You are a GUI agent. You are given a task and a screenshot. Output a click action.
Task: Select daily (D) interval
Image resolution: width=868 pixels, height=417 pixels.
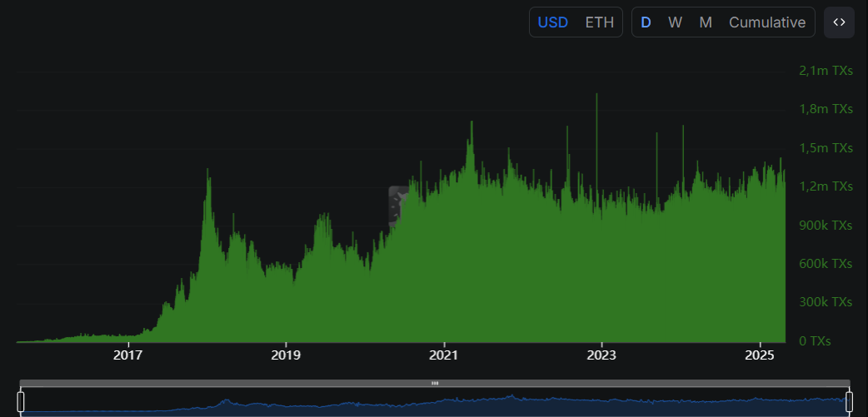pyautogui.click(x=646, y=22)
